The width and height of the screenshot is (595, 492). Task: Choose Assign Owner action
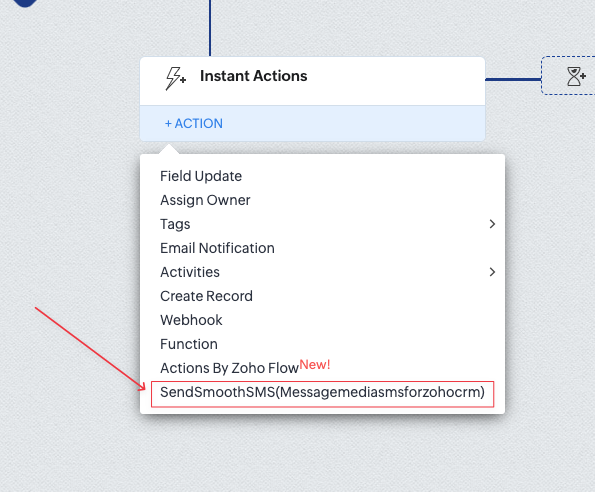click(205, 200)
